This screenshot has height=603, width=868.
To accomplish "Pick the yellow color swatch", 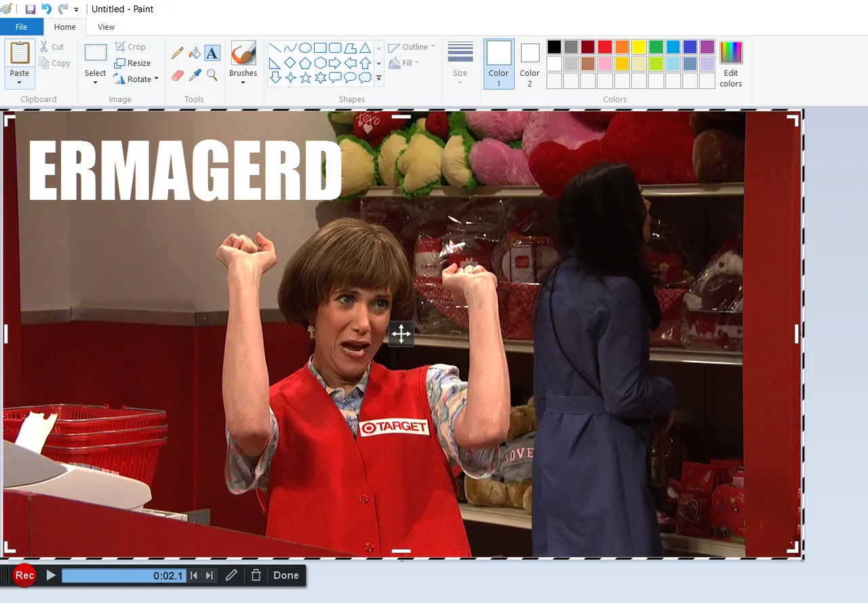I will coord(639,47).
